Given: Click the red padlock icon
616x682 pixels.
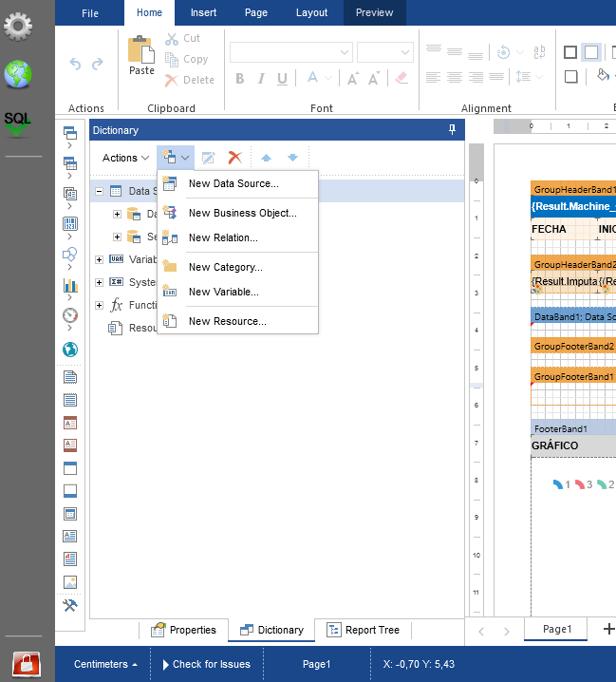Looking at the screenshot, I should (27, 664).
